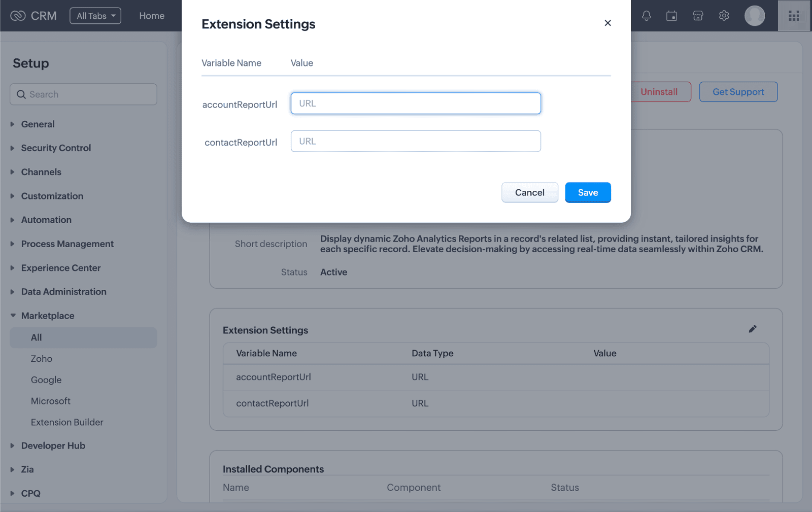
Task: Click the Setup search field
Action: [83, 94]
